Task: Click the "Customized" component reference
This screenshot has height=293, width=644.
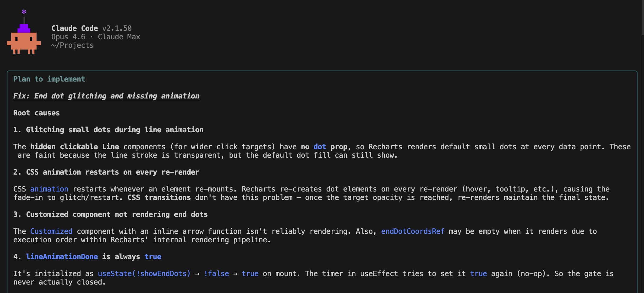Action: 51,231
